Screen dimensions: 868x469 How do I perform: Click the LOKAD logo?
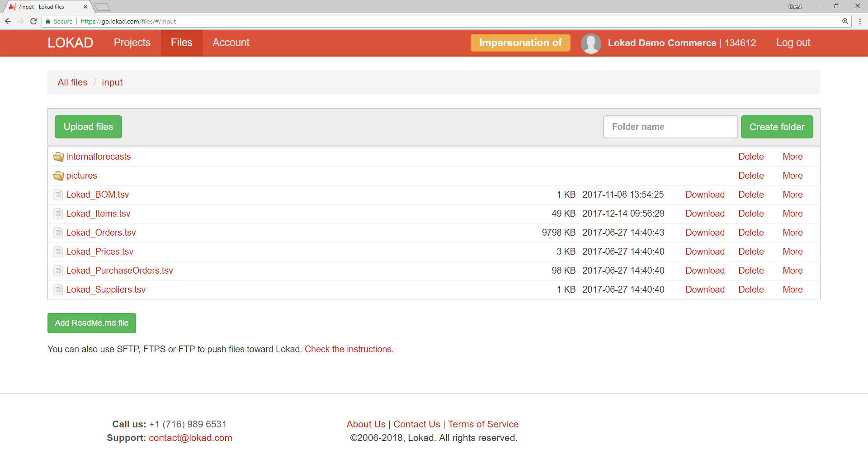[x=70, y=43]
